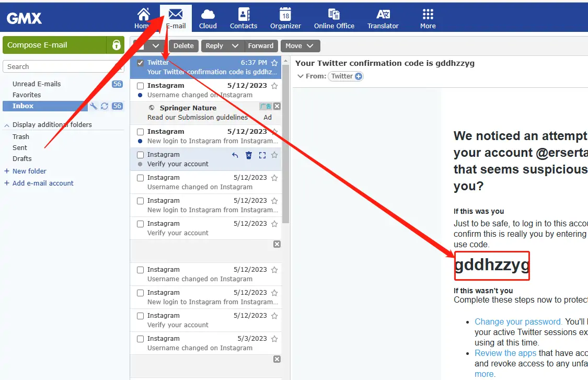The width and height of the screenshot is (588, 380).
Task: Click the Forward button
Action: pyautogui.click(x=261, y=46)
